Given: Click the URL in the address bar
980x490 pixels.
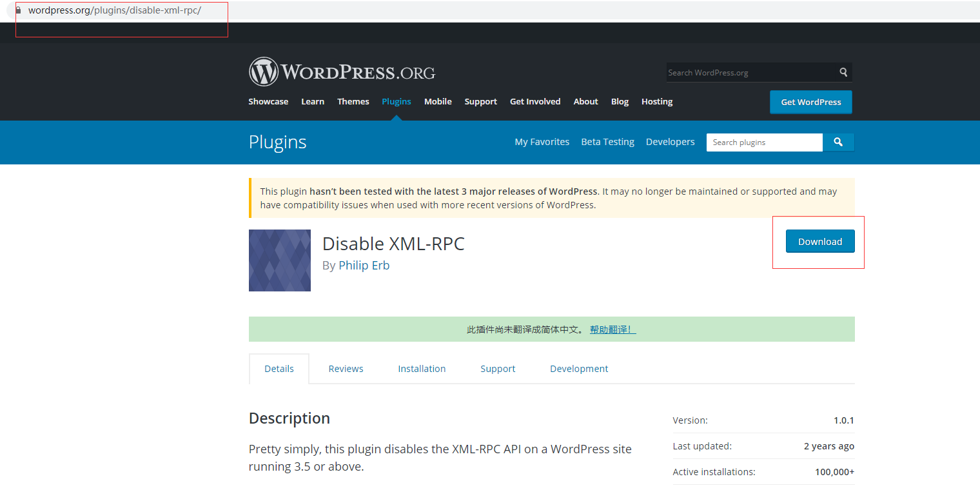Looking at the screenshot, I should pos(115,10).
